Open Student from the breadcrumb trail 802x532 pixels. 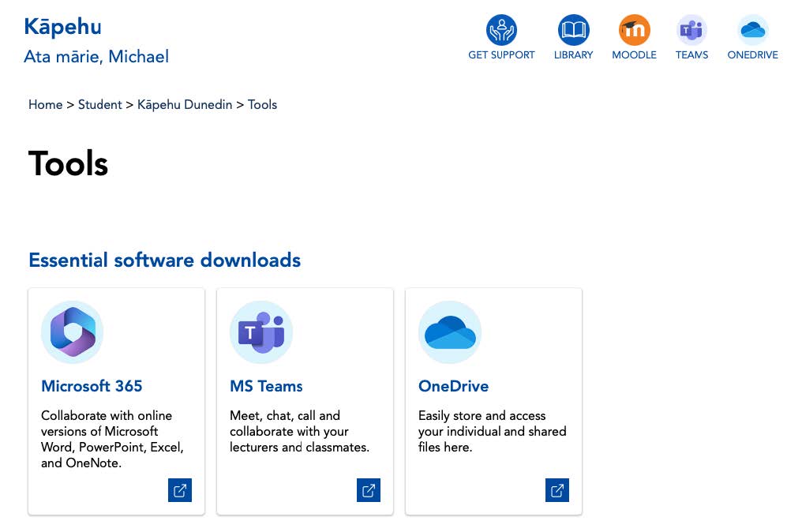(x=99, y=104)
